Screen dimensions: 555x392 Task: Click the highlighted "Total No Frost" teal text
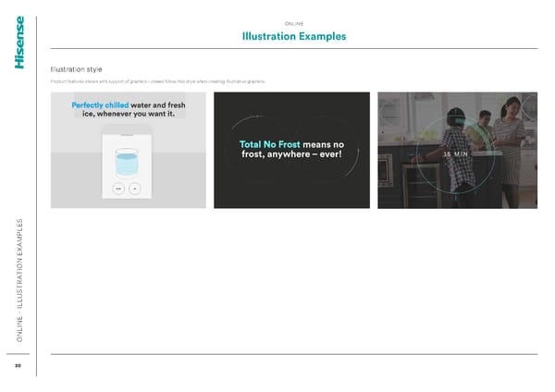point(266,144)
